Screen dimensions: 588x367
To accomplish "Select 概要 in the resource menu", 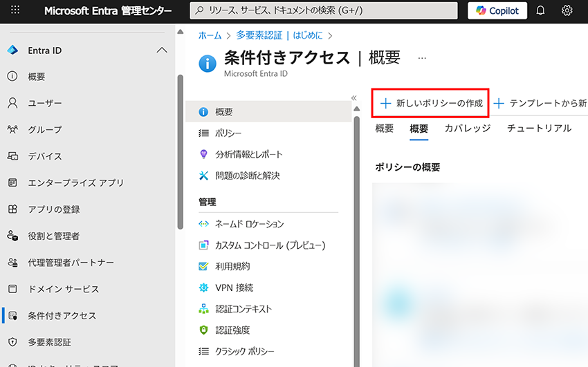I will (268, 111).
